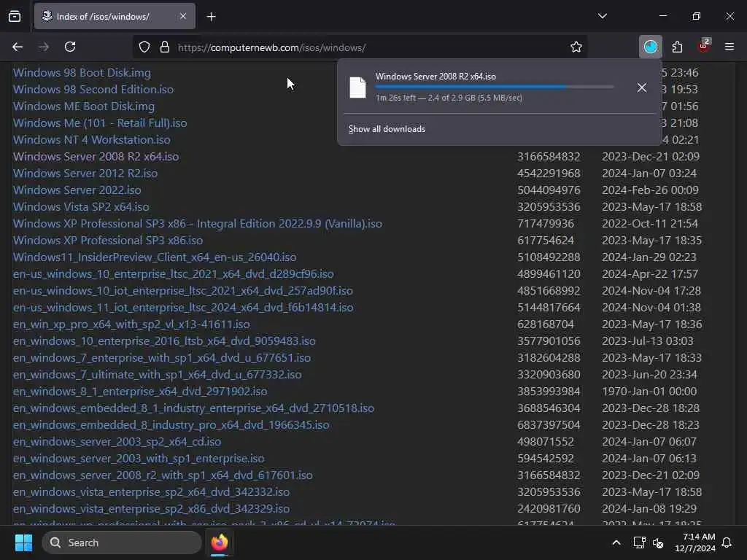This screenshot has width=747, height=560.
Task: Show hidden system tray icons
Action: coord(616,542)
